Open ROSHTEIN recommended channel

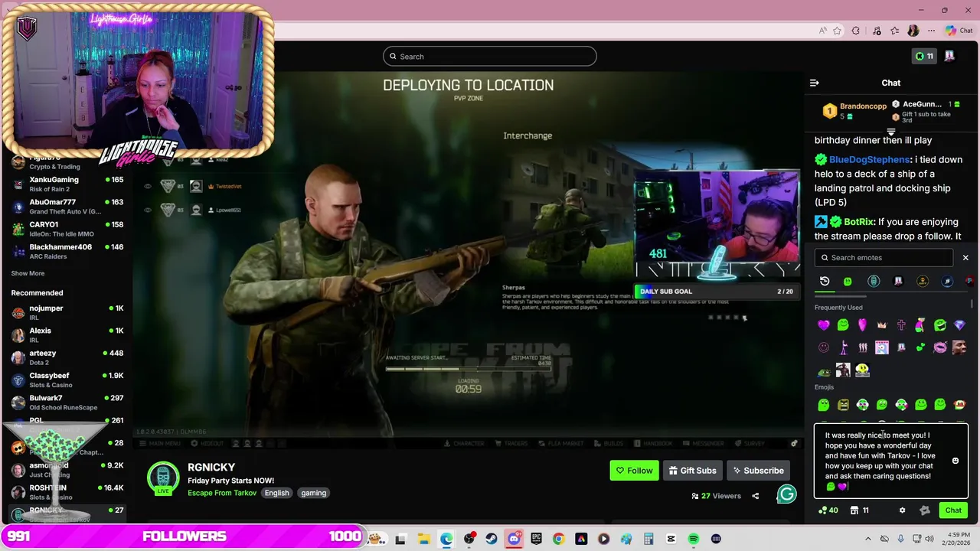click(67, 492)
